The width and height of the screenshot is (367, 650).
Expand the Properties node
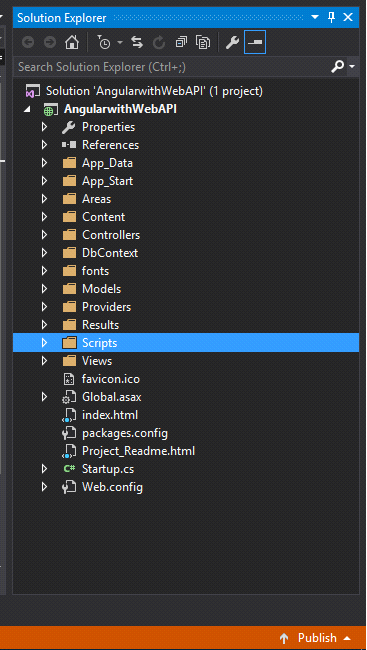(x=44, y=127)
